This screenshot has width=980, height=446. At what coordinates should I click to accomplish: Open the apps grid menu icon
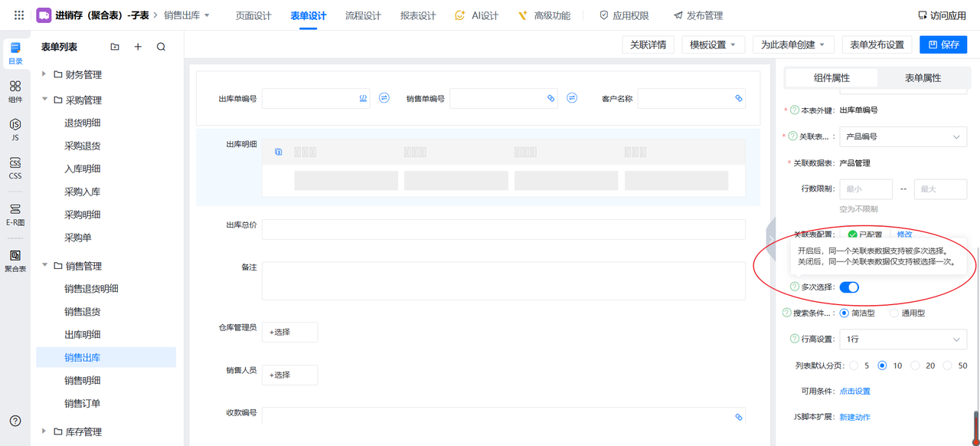(x=19, y=15)
